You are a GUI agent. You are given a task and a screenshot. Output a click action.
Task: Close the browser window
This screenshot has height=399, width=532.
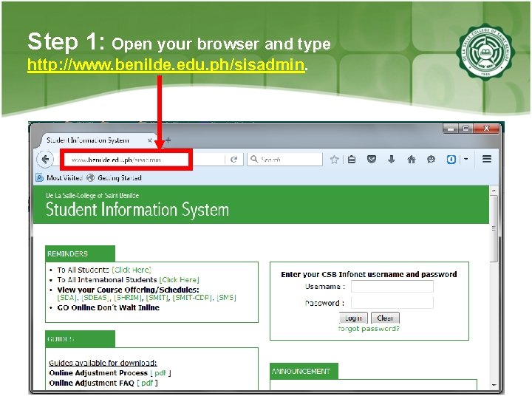coord(486,129)
